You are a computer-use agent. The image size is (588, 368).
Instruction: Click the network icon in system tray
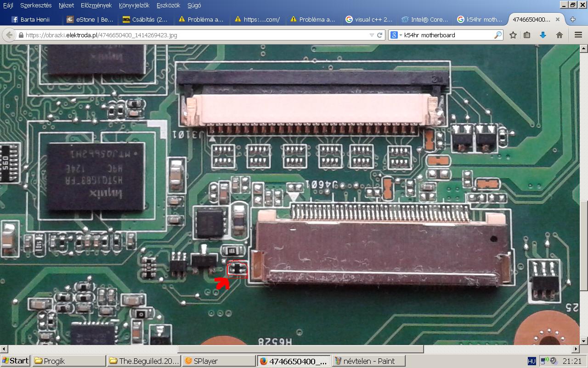tap(544, 361)
